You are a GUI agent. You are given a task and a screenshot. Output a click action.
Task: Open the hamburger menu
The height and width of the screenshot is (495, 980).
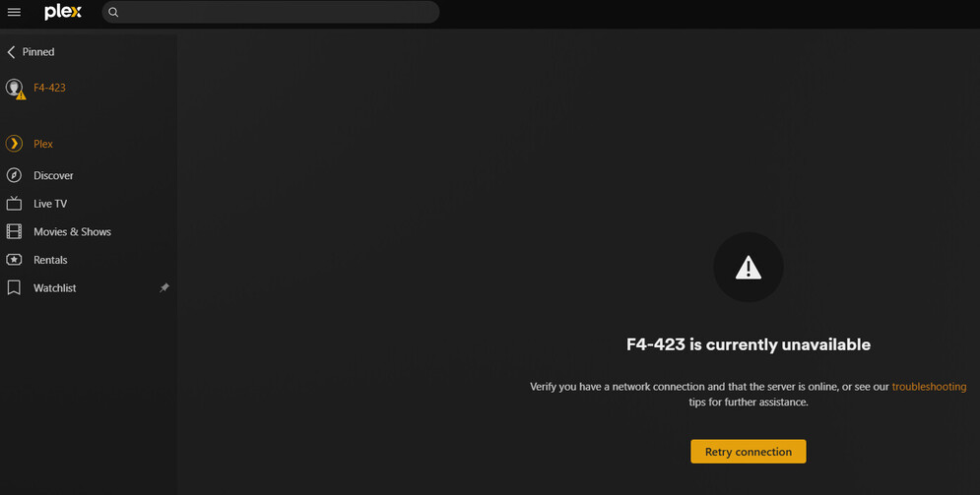14,12
